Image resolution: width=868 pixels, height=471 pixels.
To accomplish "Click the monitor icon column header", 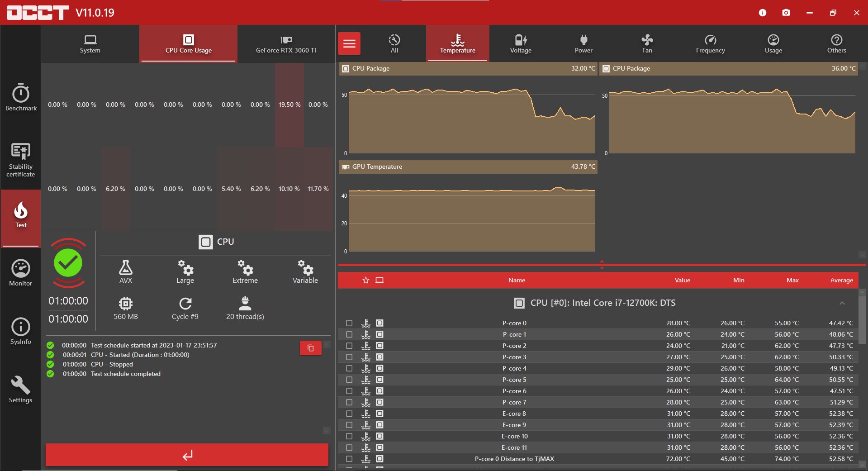I will pos(379,280).
